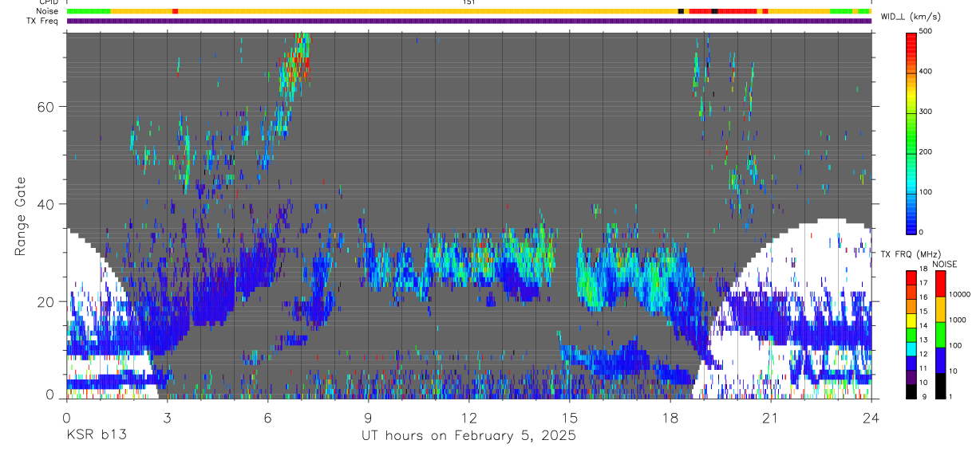The width and height of the screenshot is (980, 452).
Task: Click the '21' tick on the UT hours axis
Action: click(771, 417)
